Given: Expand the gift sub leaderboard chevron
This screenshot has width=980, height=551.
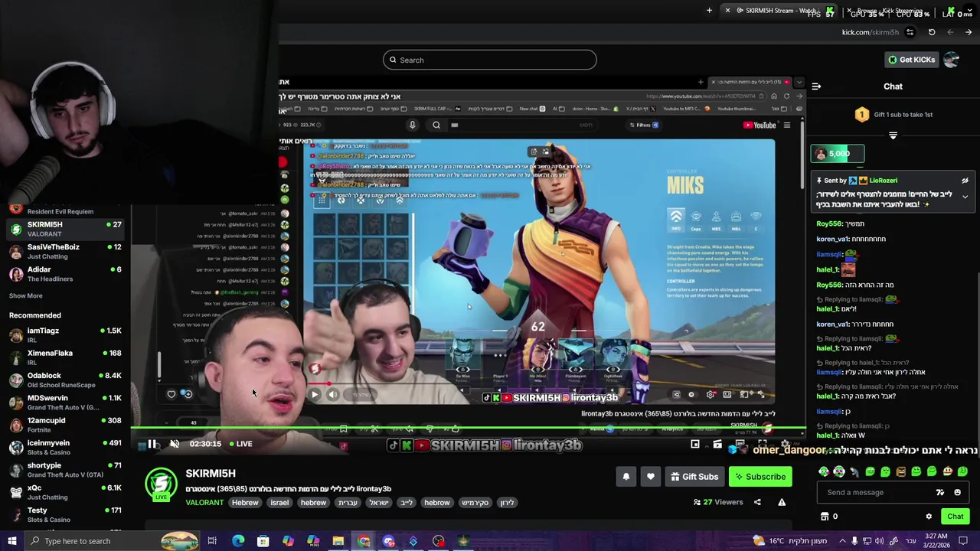Looking at the screenshot, I should [893, 135].
